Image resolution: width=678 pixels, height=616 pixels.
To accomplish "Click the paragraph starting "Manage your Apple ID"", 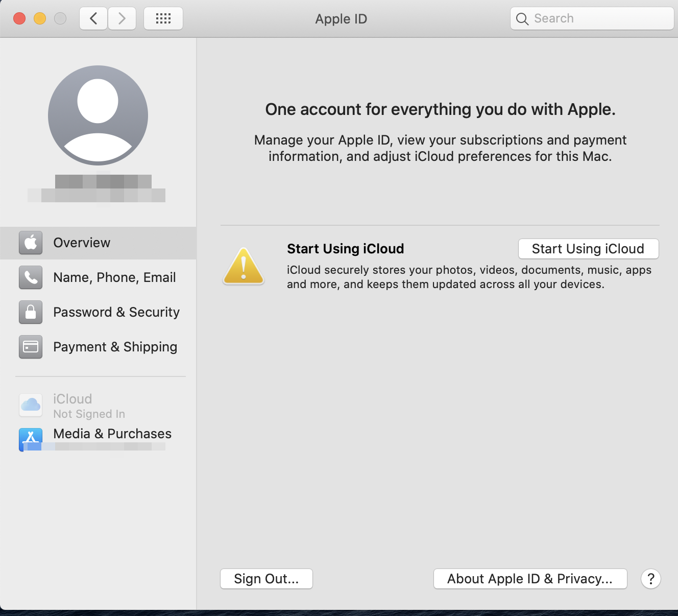I will (441, 148).
